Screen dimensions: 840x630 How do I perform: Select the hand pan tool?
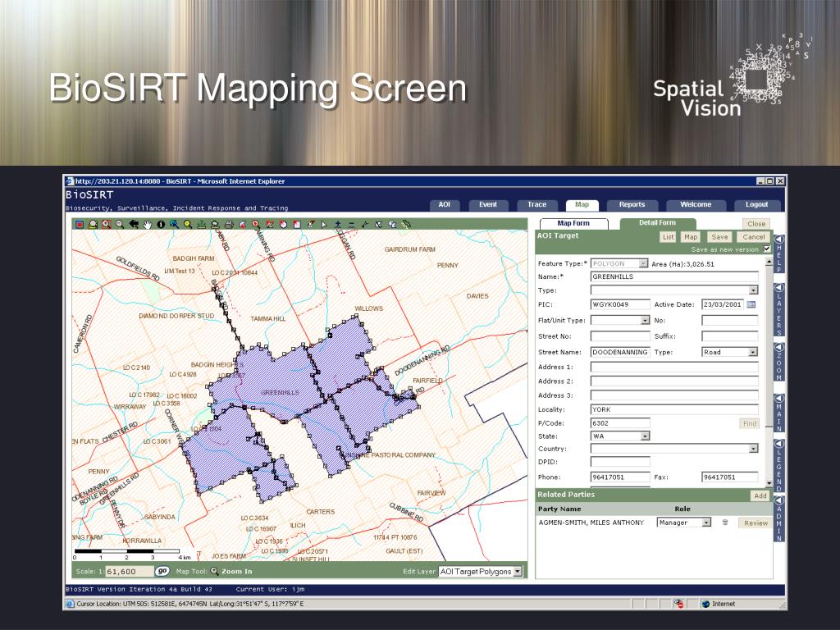pyautogui.click(x=148, y=225)
